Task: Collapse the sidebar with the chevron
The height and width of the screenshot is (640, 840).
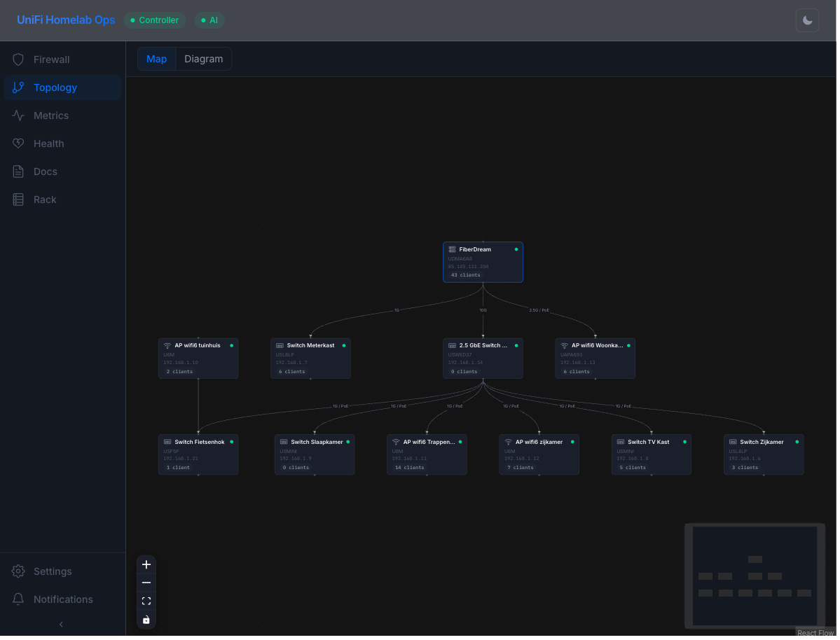Action: [61, 624]
